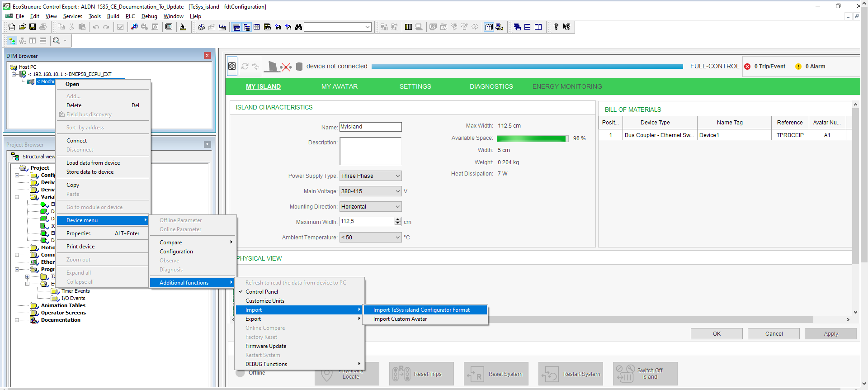The width and height of the screenshot is (868, 390).
Task: Click in the island Name input field
Action: point(370,127)
